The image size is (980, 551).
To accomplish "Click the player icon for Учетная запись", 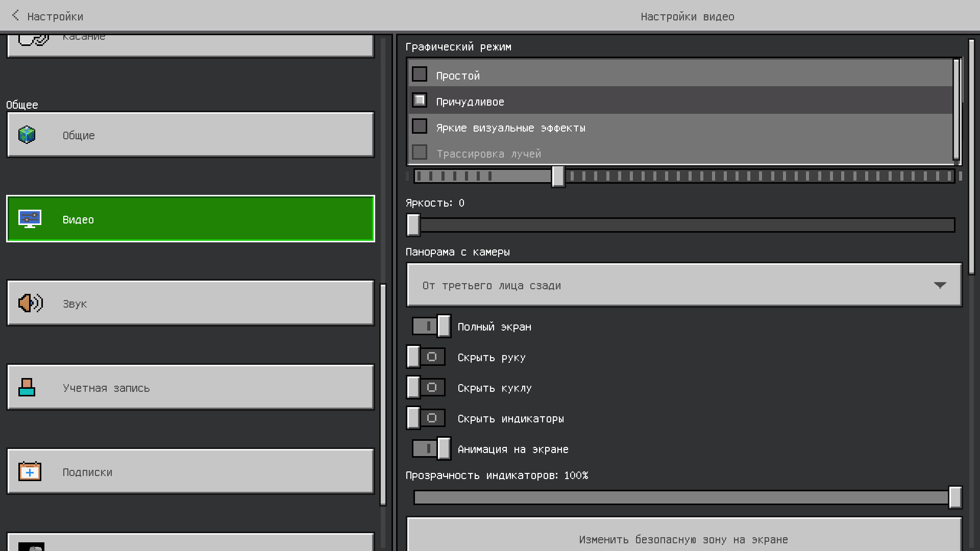I will (x=27, y=387).
